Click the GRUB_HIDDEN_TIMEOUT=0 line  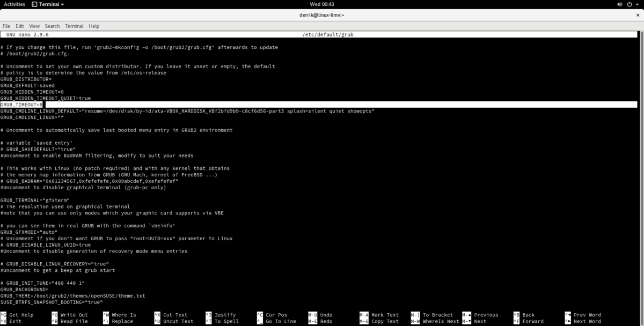coord(32,92)
